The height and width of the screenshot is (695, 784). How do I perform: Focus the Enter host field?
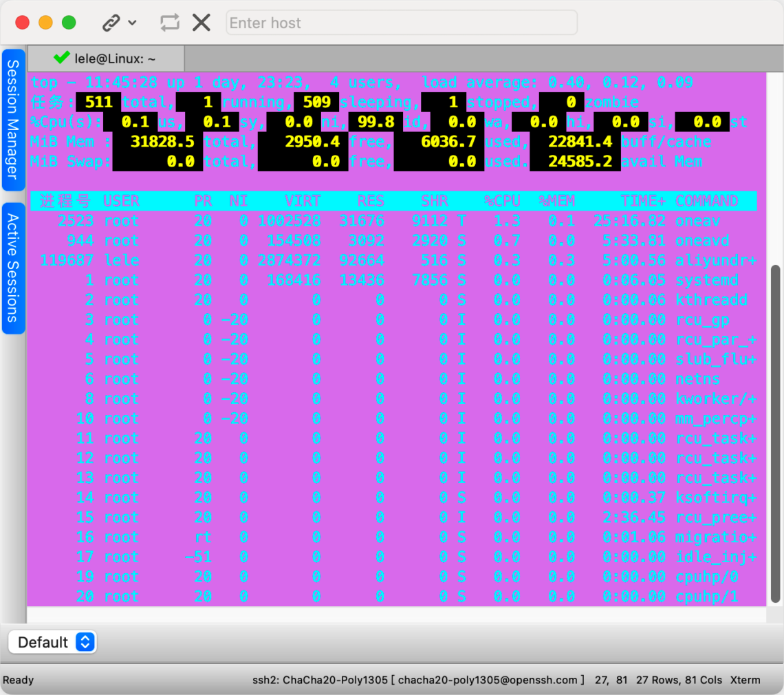coord(402,23)
